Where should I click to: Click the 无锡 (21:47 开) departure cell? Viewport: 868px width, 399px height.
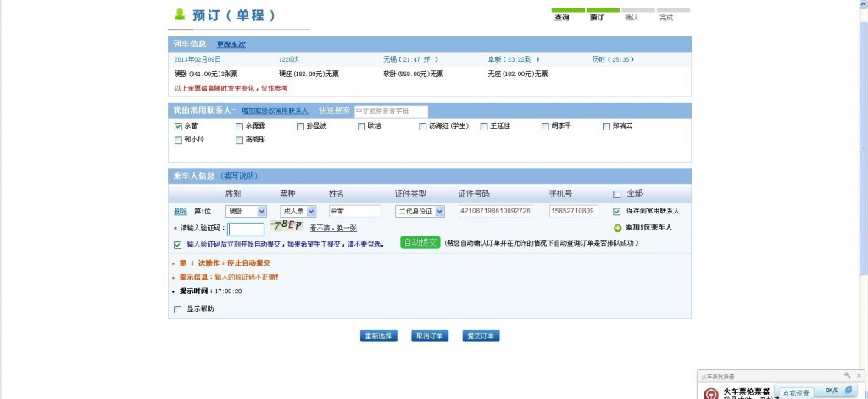coord(411,59)
